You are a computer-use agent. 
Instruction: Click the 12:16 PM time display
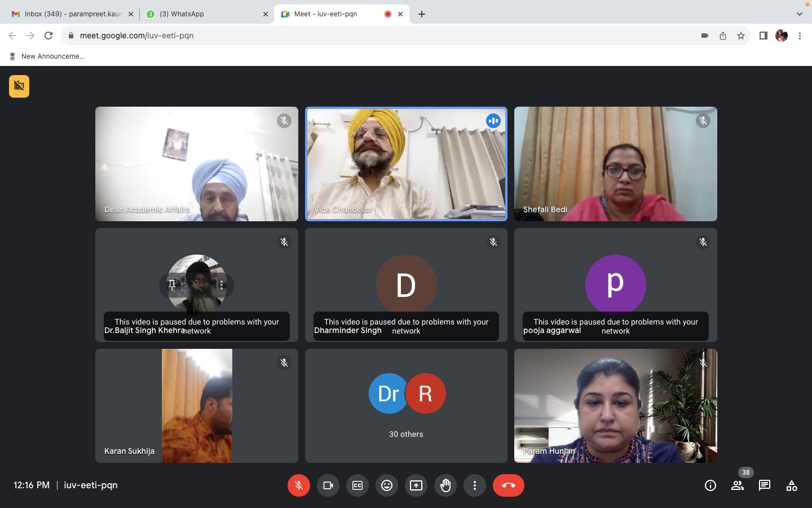[32, 485]
